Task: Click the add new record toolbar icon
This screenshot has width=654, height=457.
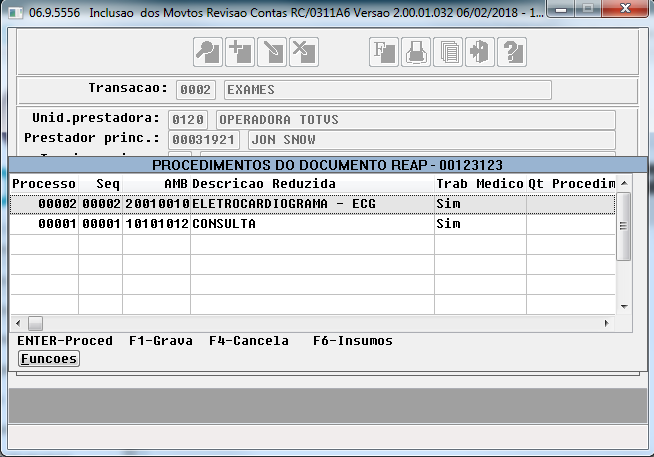Action: coord(240,52)
